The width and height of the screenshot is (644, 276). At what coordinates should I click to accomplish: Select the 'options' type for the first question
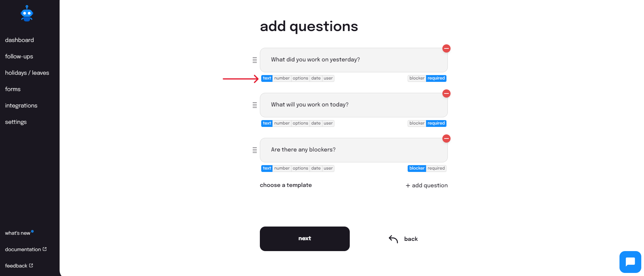[300, 78]
